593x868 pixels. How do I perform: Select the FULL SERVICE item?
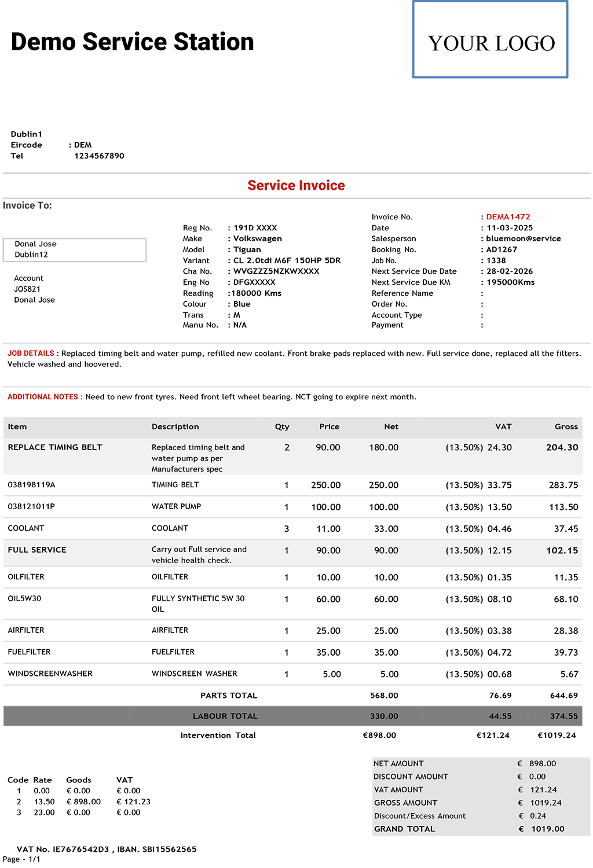[37, 550]
